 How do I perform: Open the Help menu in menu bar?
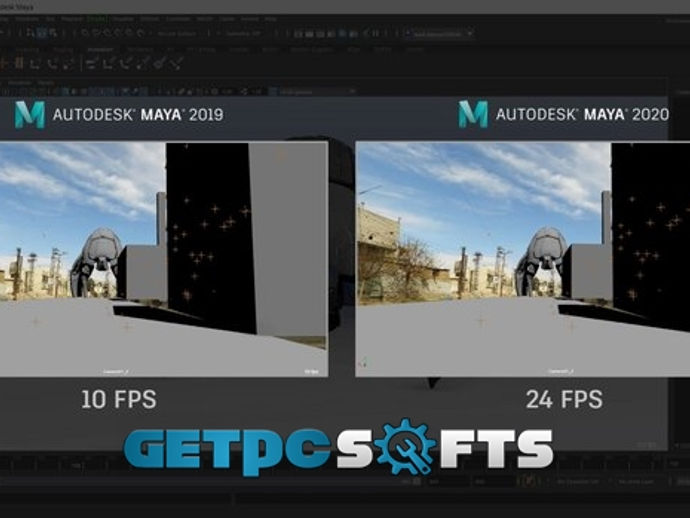click(270, 19)
